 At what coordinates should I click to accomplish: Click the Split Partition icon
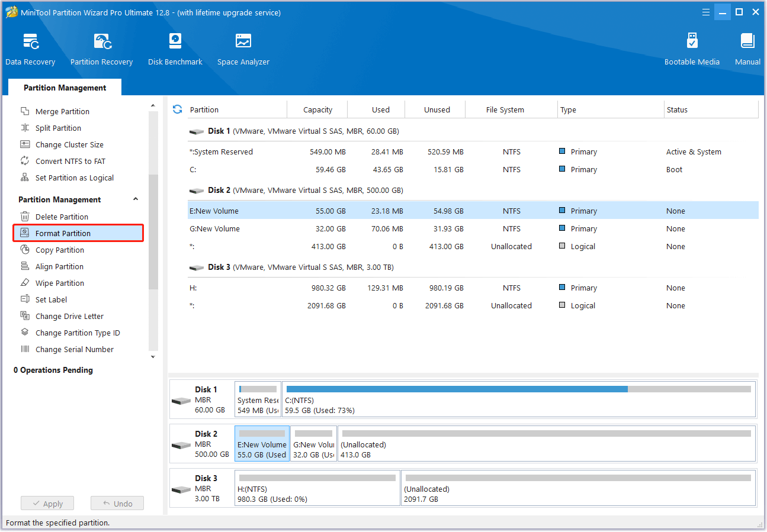(x=25, y=128)
